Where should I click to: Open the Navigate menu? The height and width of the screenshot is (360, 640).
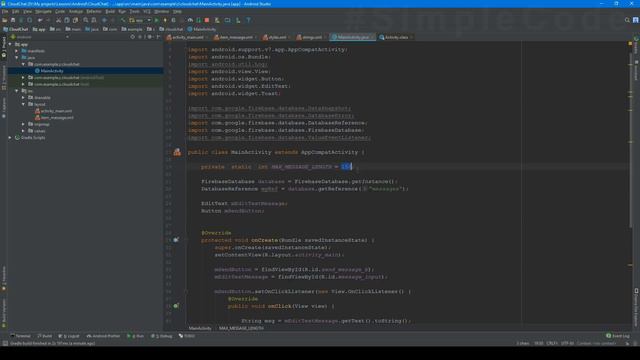click(x=43, y=11)
